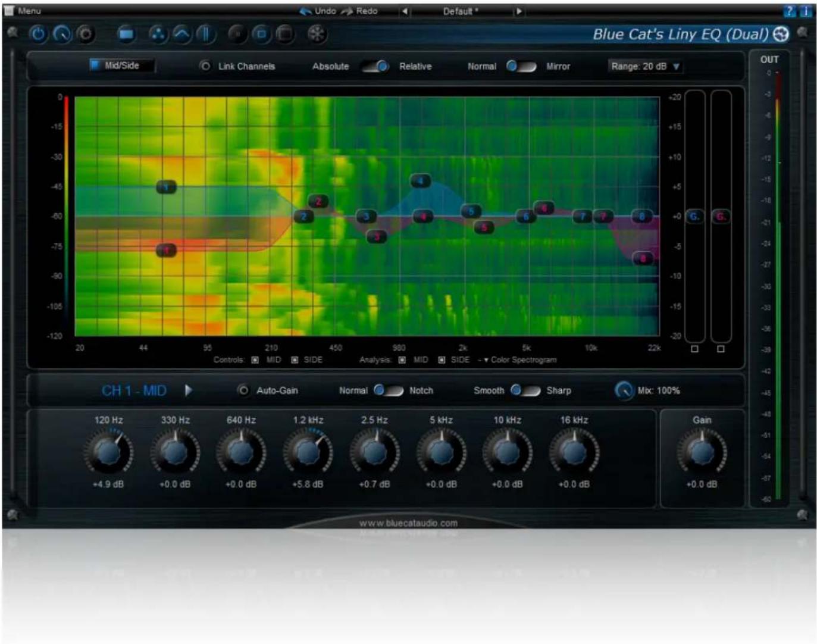Open help with the question mark icon
This screenshot has height=644, width=817.
pyautogui.click(x=790, y=11)
